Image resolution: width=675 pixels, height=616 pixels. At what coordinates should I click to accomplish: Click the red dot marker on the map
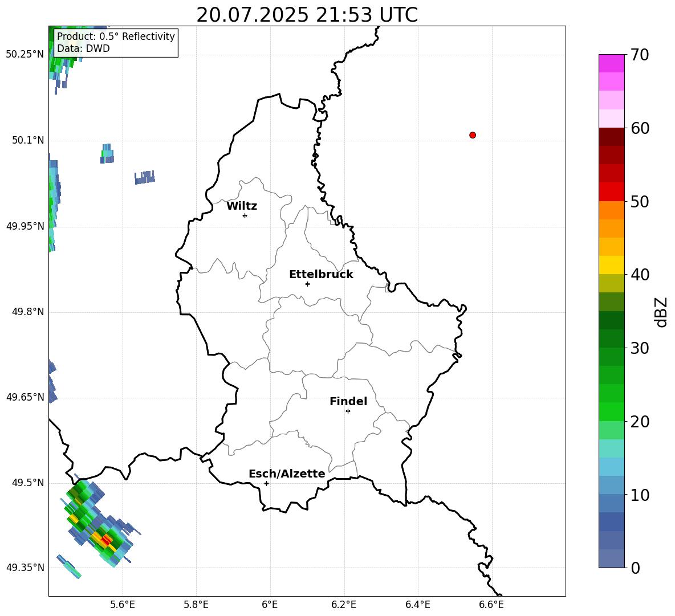tap(473, 135)
